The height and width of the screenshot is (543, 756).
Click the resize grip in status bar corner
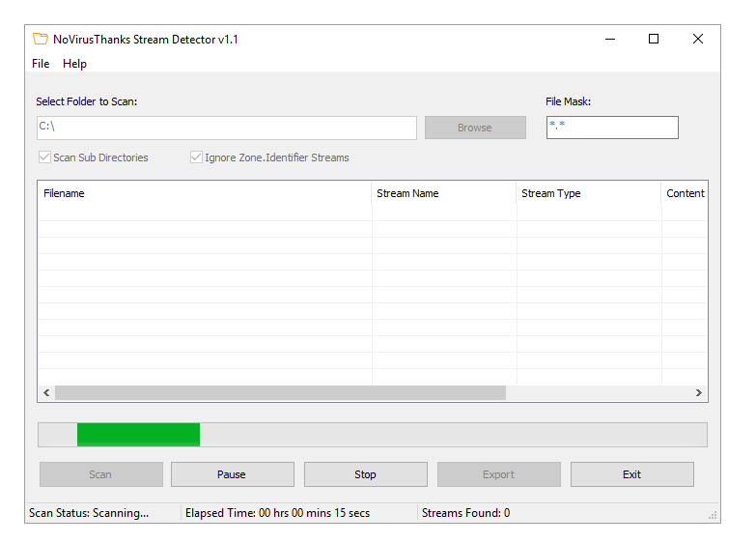point(713,516)
